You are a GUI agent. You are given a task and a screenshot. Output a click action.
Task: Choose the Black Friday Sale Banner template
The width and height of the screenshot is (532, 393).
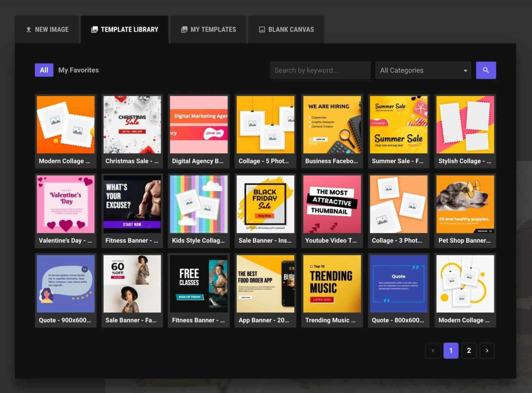(265, 204)
